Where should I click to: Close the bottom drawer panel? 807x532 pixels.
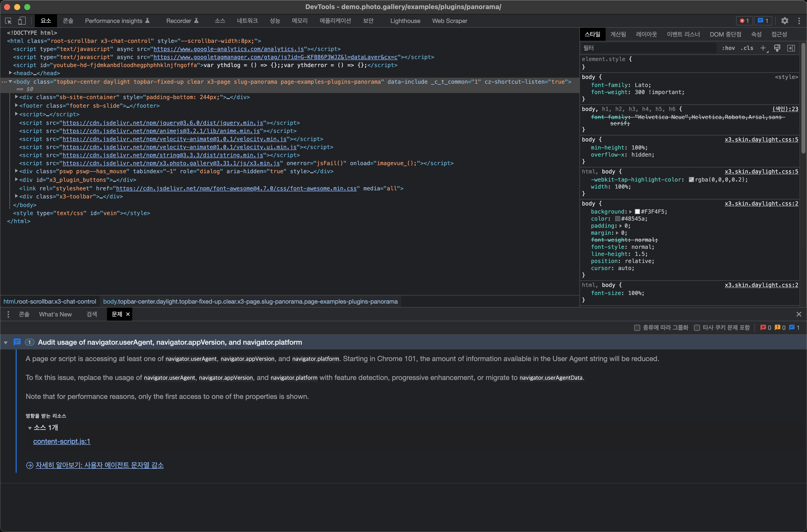pyautogui.click(x=799, y=314)
